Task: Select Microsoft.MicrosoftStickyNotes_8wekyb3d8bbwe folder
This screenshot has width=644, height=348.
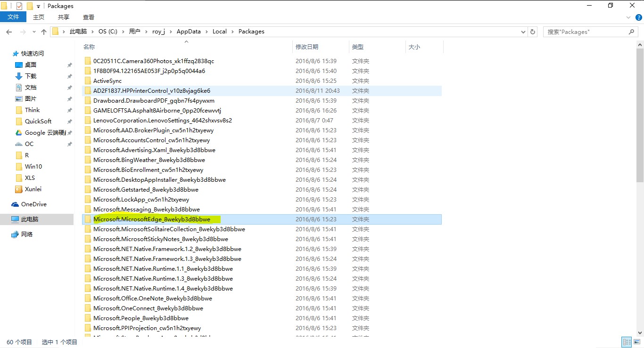Action: pos(262,239)
